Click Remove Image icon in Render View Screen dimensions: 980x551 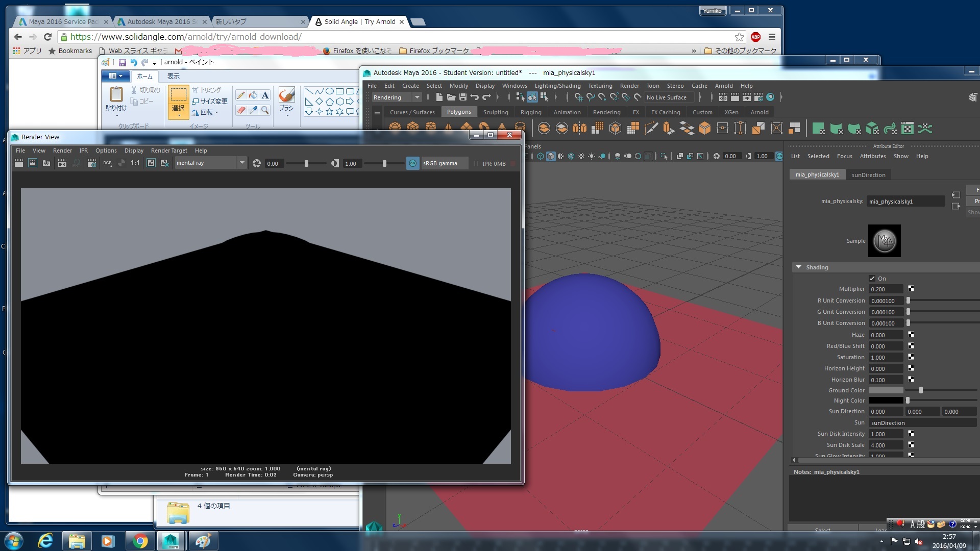click(x=164, y=163)
